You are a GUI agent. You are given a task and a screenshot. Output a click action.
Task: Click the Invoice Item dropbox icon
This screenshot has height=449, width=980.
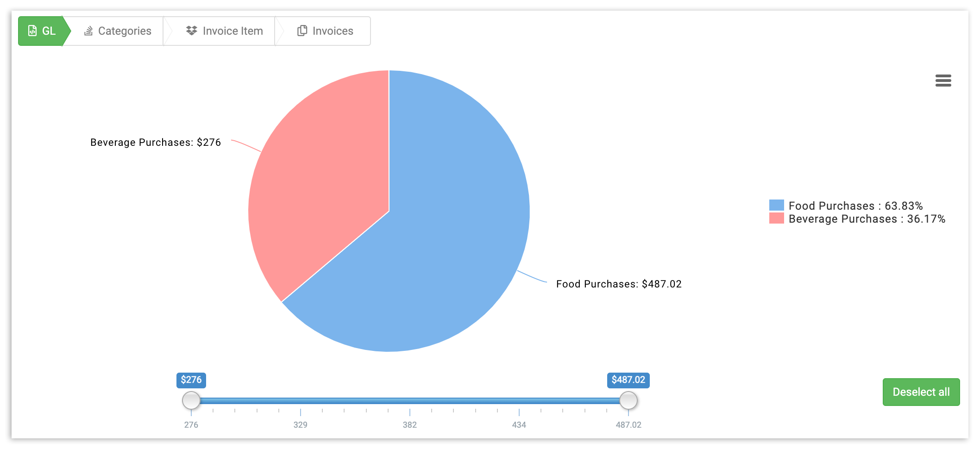[191, 31]
